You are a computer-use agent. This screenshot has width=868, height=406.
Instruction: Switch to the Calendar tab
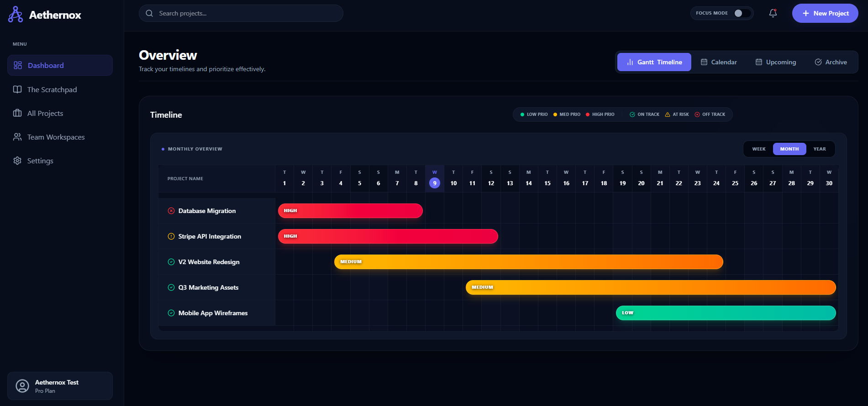tap(719, 62)
